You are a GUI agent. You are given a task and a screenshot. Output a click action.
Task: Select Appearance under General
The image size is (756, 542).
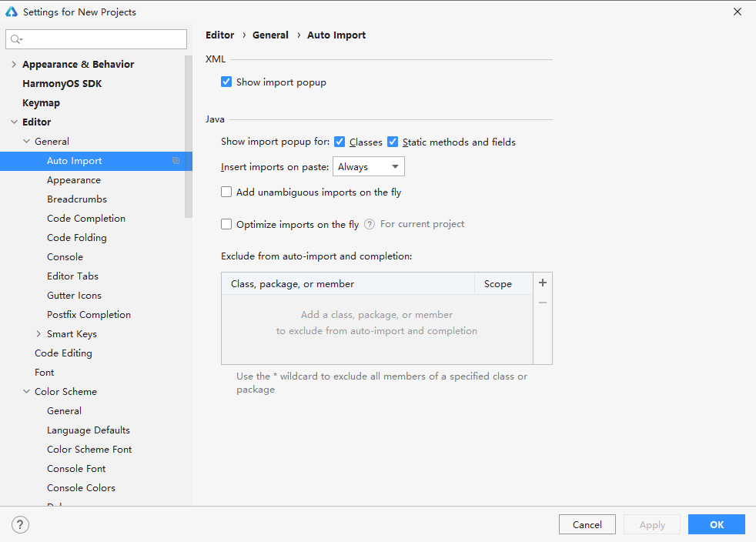tap(74, 180)
